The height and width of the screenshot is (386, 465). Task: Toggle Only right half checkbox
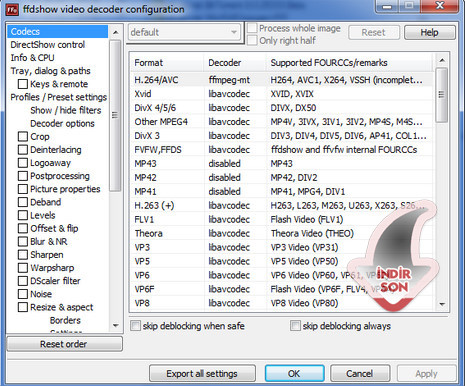click(x=252, y=41)
